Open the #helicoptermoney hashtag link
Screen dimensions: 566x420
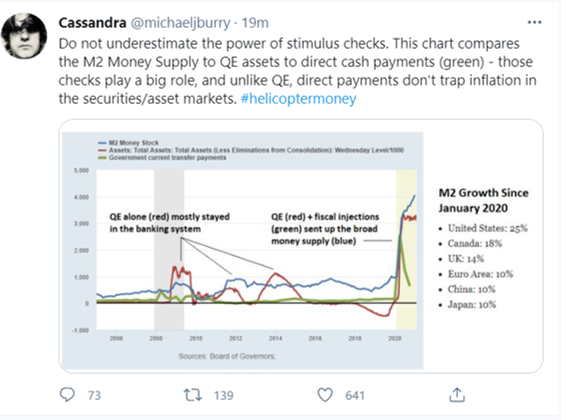click(299, 99)
